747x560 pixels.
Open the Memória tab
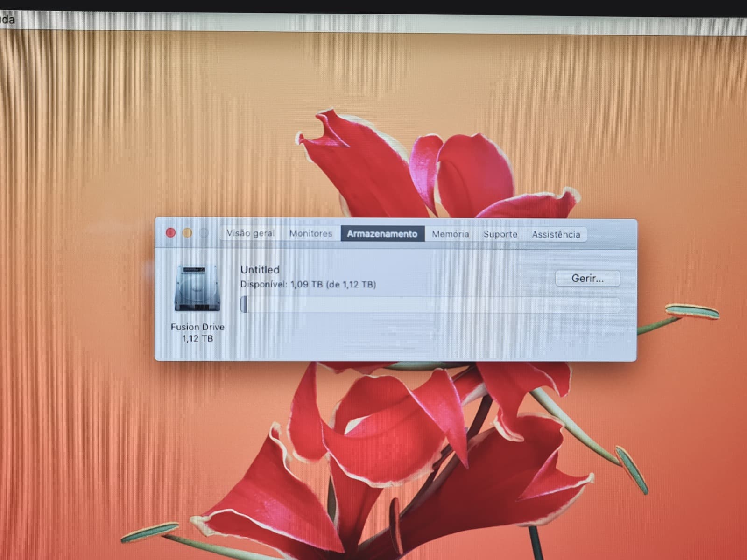click(451, 234)
